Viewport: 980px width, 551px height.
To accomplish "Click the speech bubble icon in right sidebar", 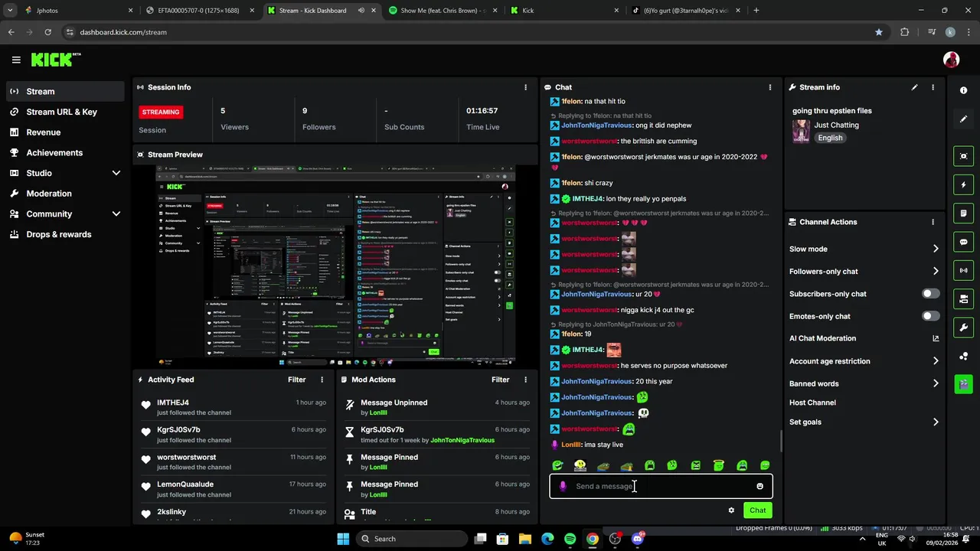I will click(963, 242).
